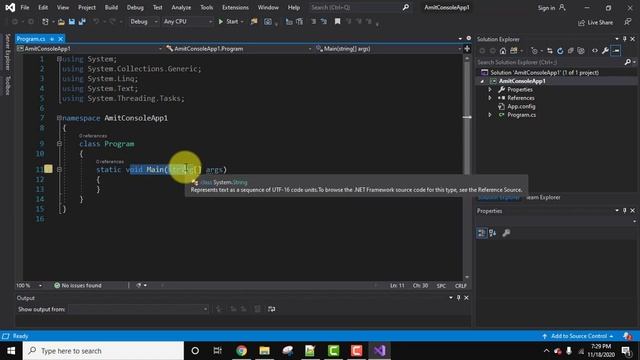Collapse the class Program code block
This screenshot has height=360, width=640.
pos(59,144)
